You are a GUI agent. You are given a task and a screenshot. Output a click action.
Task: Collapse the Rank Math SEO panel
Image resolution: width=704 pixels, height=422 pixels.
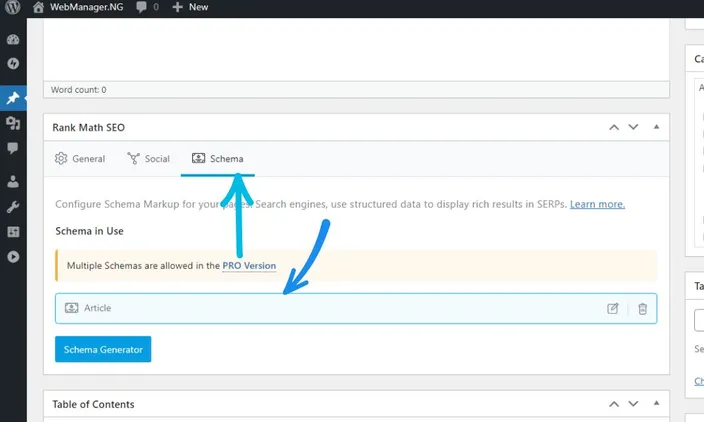[656, 127]
